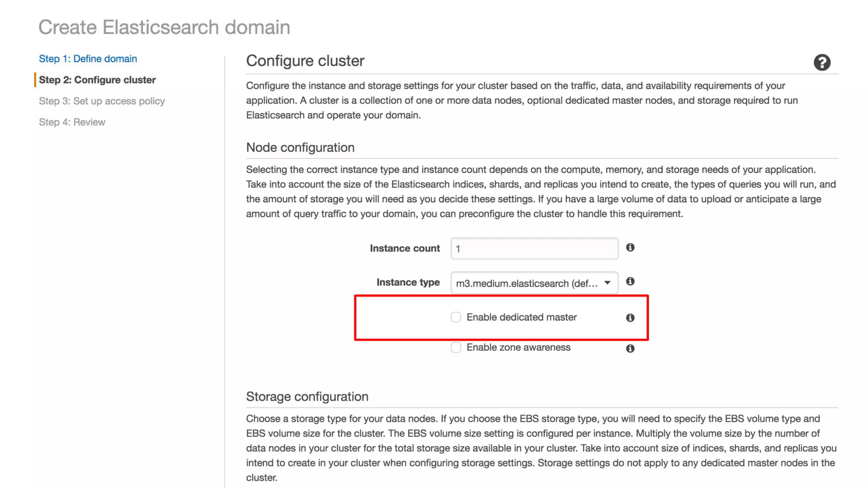Enable zone awareness checkbox
The height and width of the screenshot is (488, 868).
pos(456,348)
